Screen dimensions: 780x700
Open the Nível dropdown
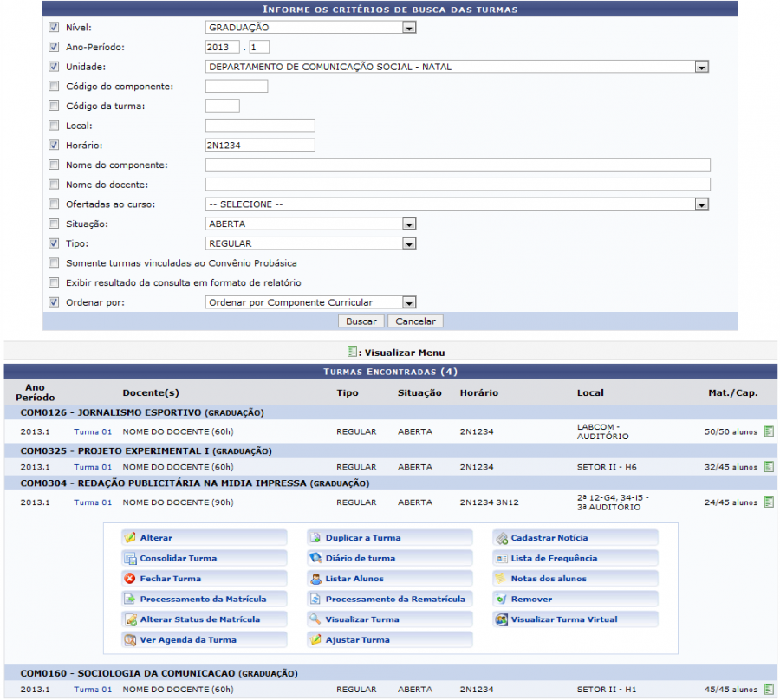[x=409, y=28]
